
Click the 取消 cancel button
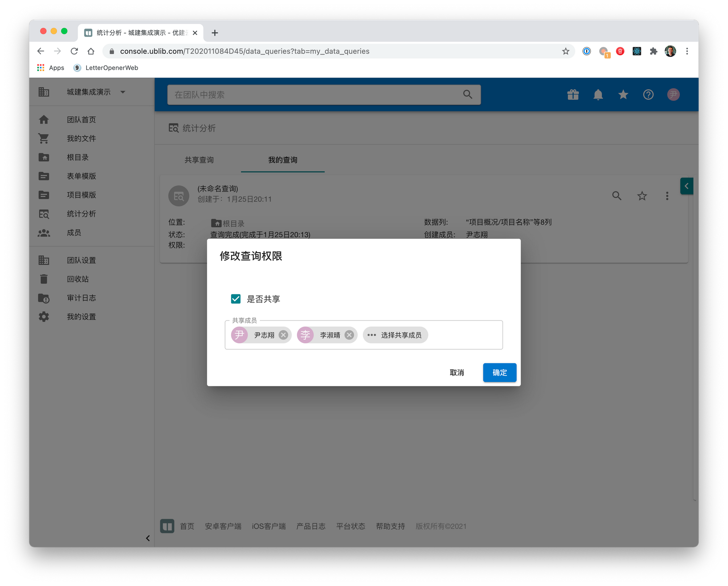(456, 372)
